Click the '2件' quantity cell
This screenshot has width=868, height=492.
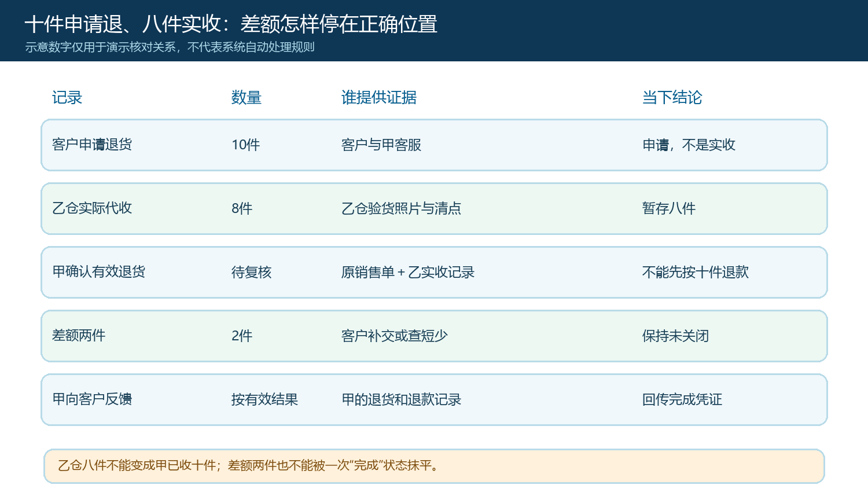tap(242, 336)
